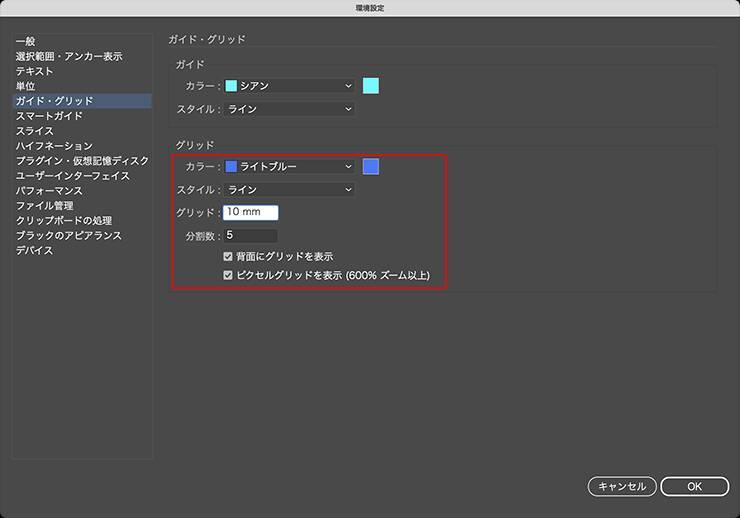
Task: Click the 分割数 input field
Action: point(250,236)
